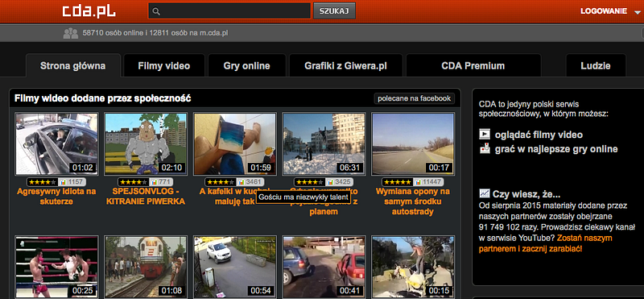Open the CDA Premium tab
The width and height of the screenshot is (644, 299).
pyautogui.click(x=473, y=66)
